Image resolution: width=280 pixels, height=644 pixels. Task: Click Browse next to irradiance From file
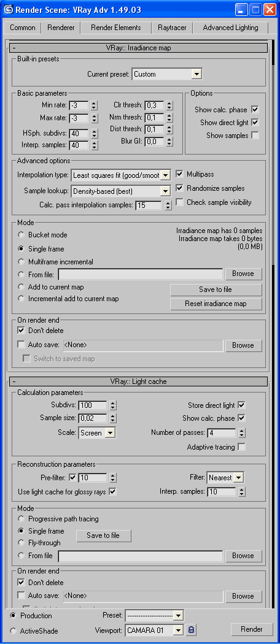(x=243, y=274)
